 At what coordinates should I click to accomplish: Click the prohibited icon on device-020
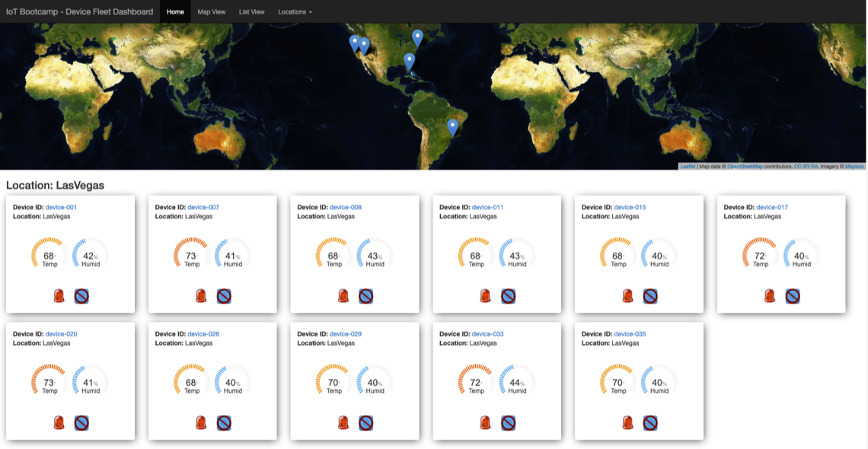(x=81, y=423)
